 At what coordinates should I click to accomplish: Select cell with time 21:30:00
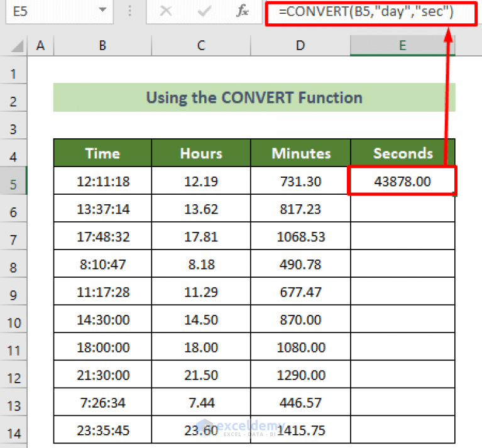pyautogui.click(x=102, y=375)
